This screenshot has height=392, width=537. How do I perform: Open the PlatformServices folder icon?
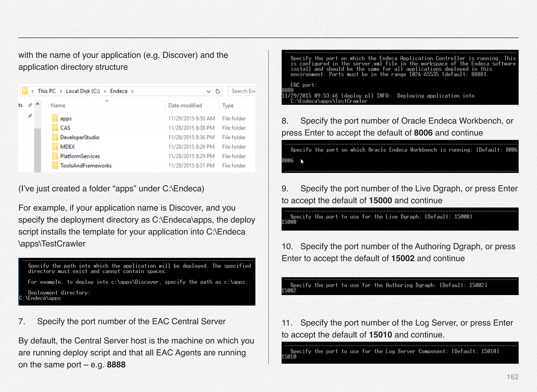click(55, 156)
